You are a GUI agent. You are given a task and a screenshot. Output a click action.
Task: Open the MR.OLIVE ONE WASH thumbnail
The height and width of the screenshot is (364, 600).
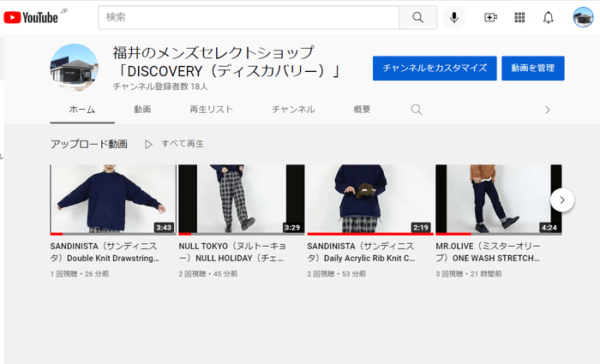tap(499, 199)
